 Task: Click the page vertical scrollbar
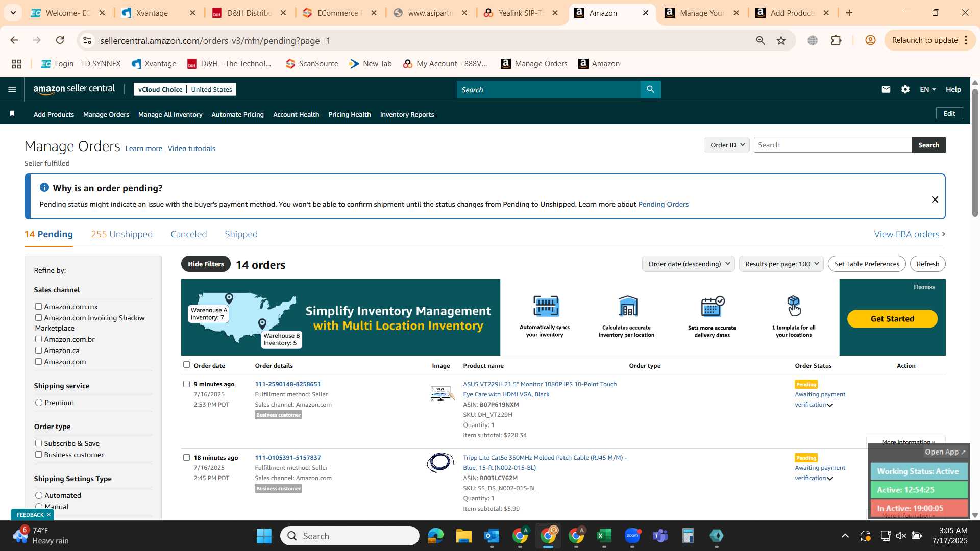point(974,153)
